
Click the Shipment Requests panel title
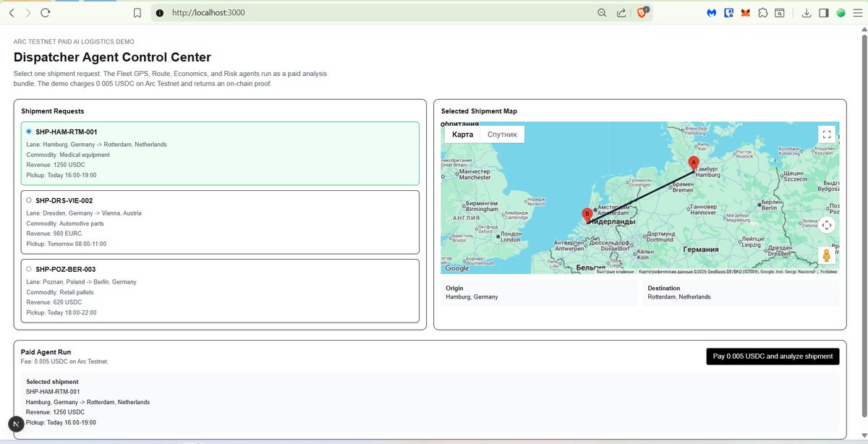coord(53,111)
